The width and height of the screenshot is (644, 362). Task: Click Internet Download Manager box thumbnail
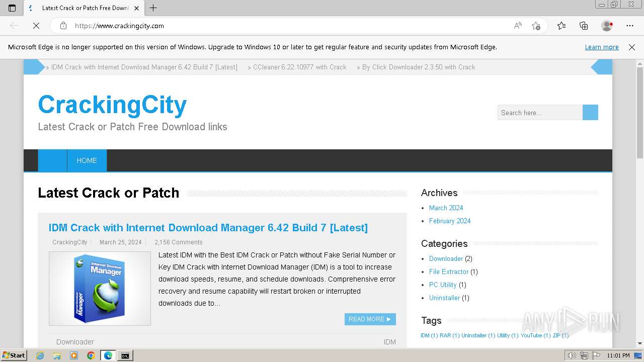pyautogui.click(x=100, y=289)
